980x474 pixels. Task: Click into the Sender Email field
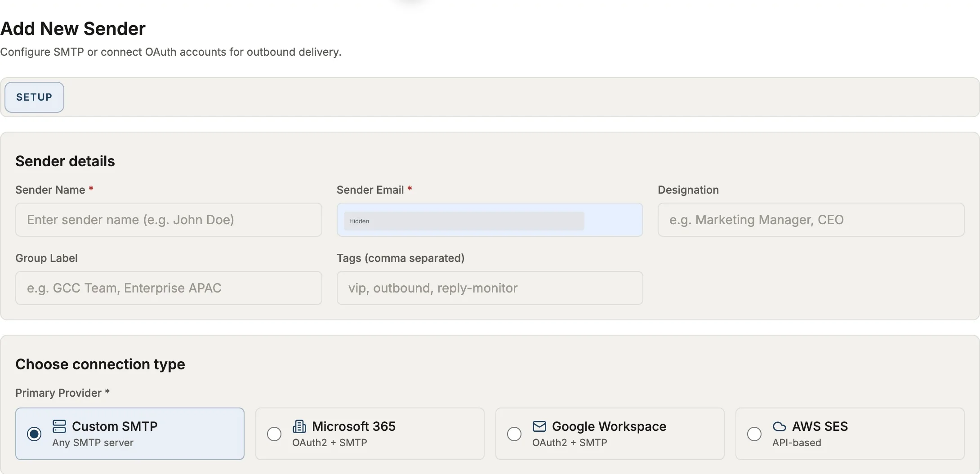coord(490,220)
